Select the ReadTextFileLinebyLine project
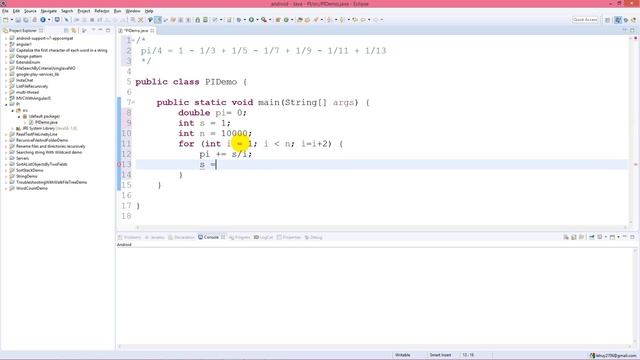The height and width of the screenshot is (360, 640). coord(36,134)
